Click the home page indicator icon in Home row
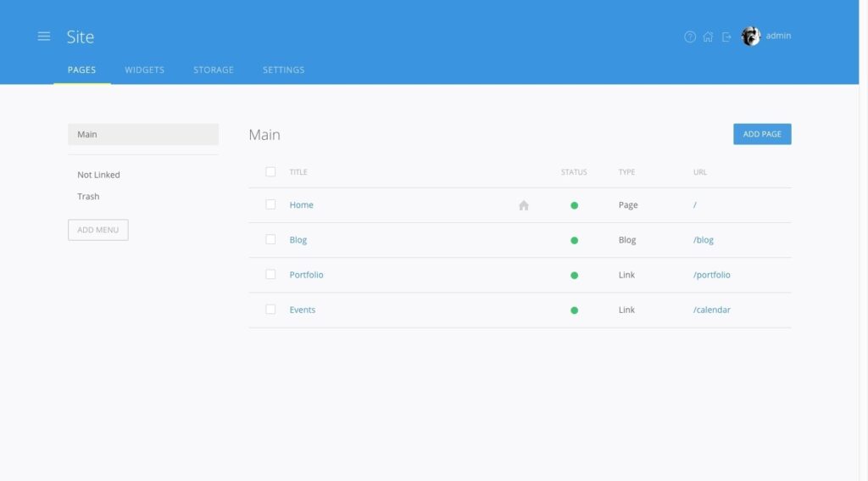The height and width of the screenshot is (481, 868). click(524, 205)
